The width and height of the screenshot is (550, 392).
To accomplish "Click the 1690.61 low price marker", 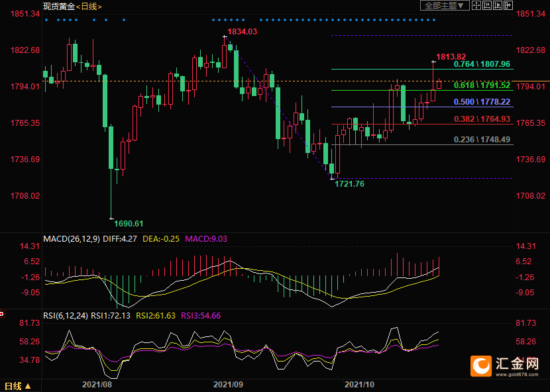I will click(x=129, y=223).
